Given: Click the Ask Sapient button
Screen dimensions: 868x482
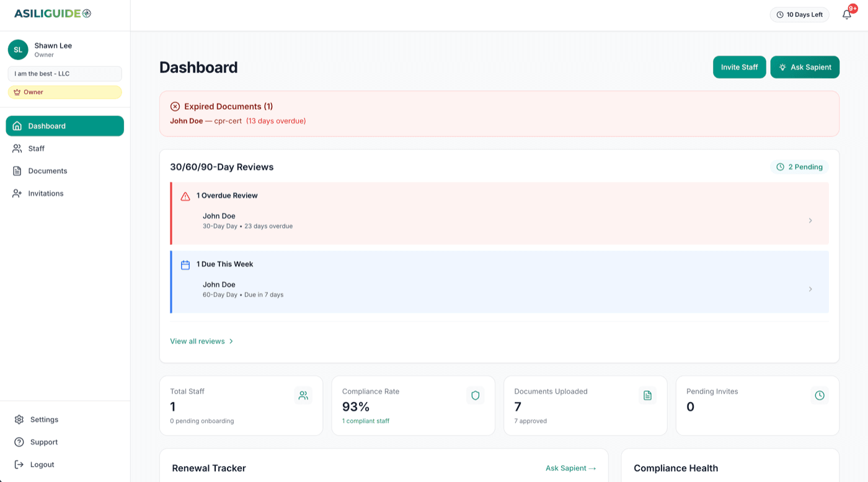Looking at the screenshot, I should pyautogui.click(x=805, y=67).
